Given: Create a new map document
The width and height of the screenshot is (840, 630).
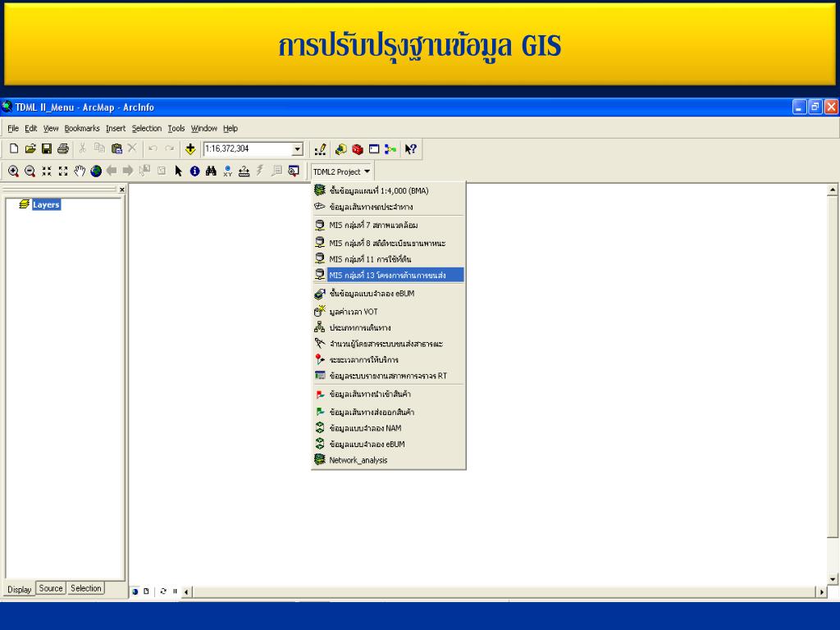Looking at the screenshot, I should 14,149.
